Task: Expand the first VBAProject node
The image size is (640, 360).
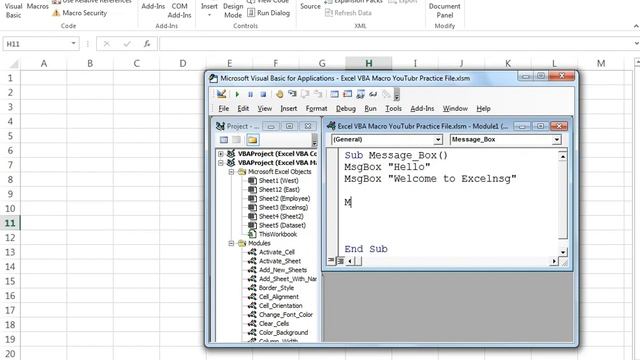Action: click(221, 154)
